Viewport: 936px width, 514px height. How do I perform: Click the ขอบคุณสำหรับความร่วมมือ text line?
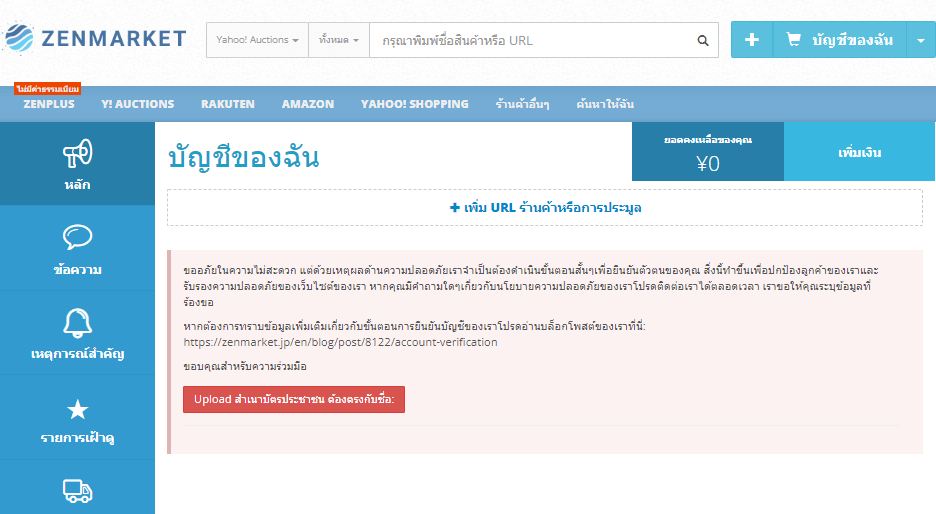click(245, 366)
